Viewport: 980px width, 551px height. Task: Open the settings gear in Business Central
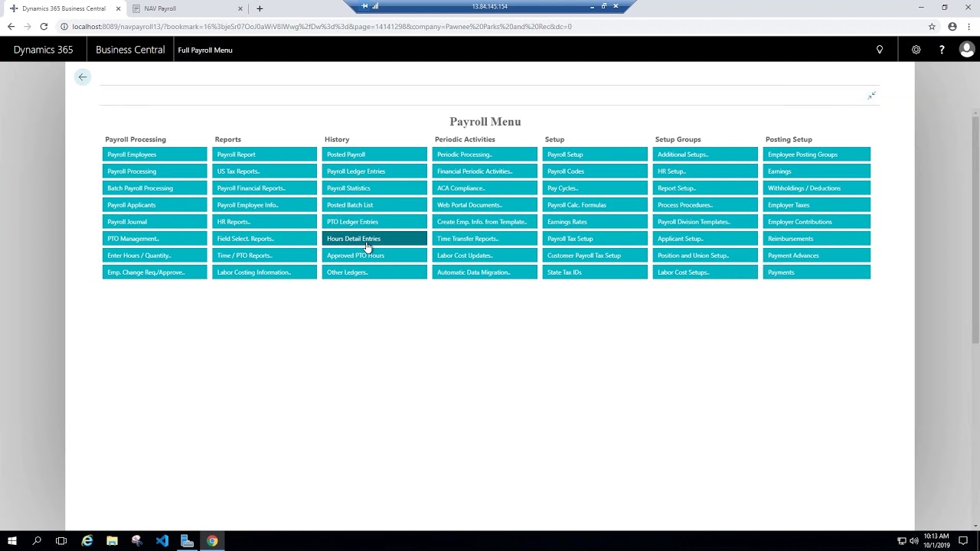pos(916,50)
